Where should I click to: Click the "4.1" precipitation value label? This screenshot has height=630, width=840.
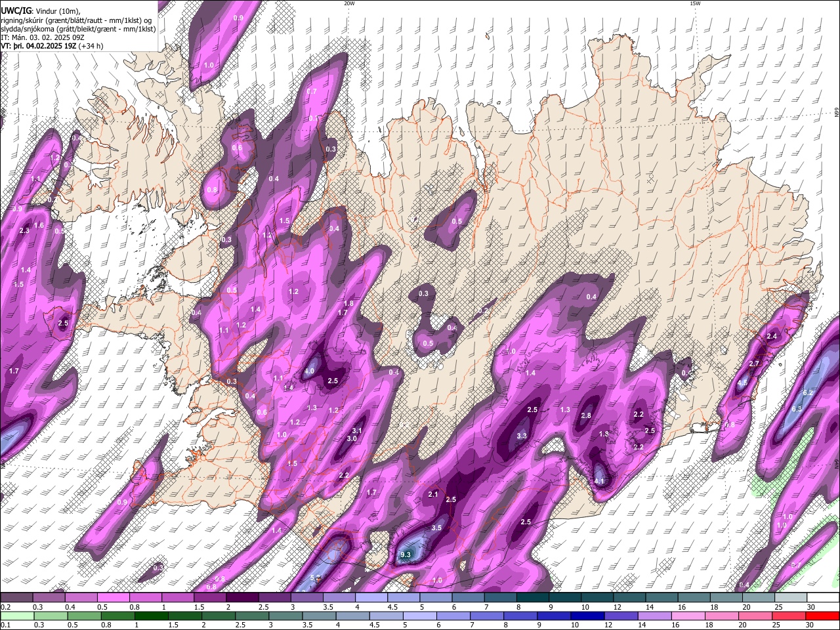pyautogui.click(x=599, y=482)
